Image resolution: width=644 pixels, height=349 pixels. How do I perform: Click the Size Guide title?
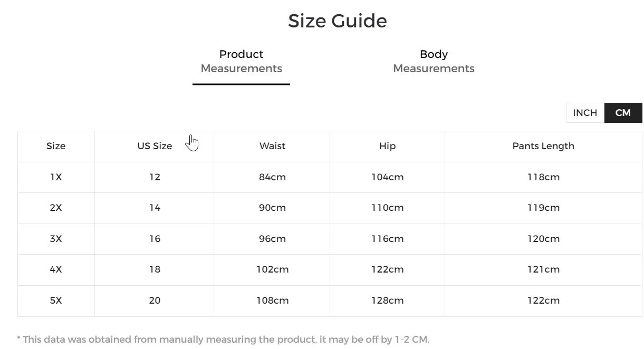[x=337, y=21]
